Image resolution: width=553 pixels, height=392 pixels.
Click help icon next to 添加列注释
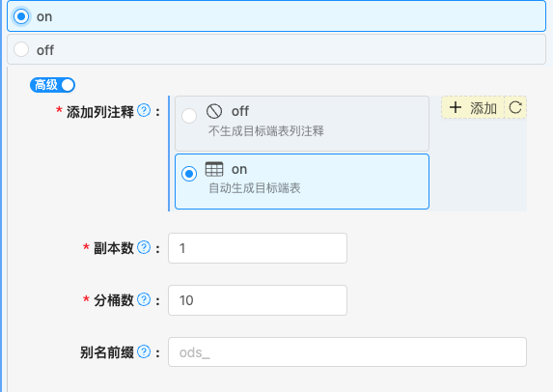coord(144,111)
